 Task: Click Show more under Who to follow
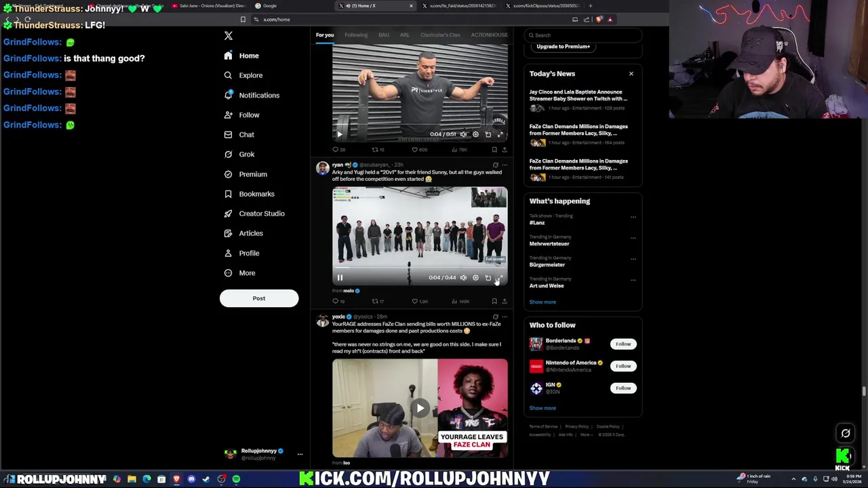[x=542, y=408]
